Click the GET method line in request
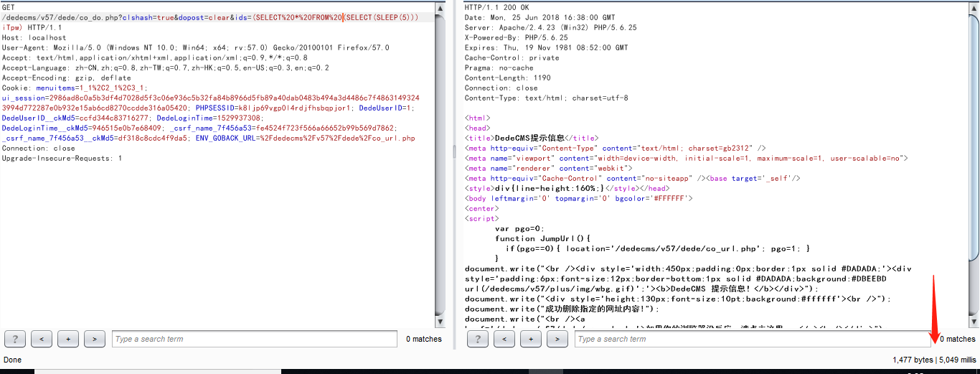The image size is (980, 374). [x=8, y=7]
